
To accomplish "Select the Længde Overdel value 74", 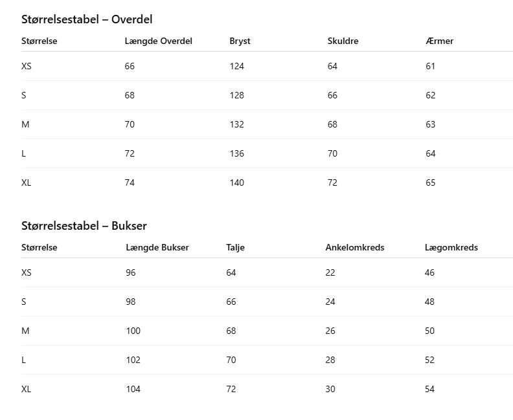I will coord(130,183).
